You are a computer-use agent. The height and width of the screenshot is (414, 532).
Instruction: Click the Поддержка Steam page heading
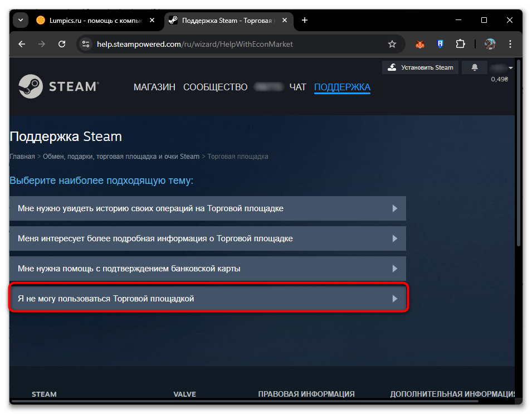pos(66,137)
